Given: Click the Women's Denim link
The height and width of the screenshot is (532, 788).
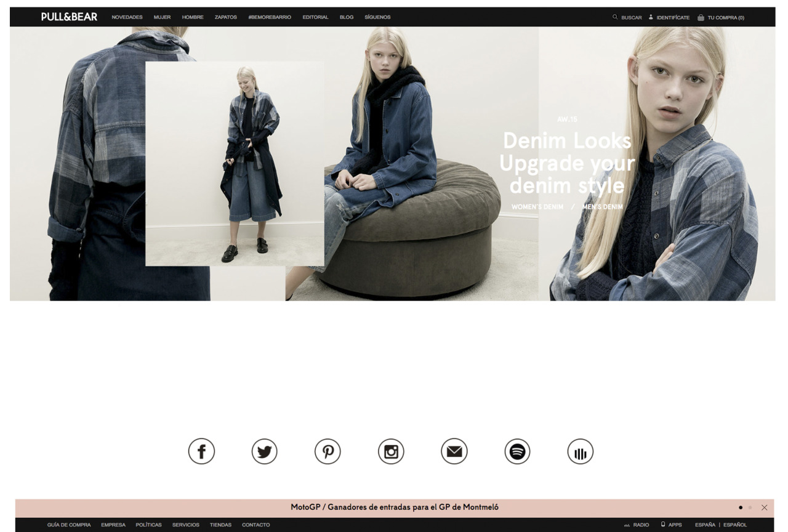Looking at the screenshot, I should (x=537, y=207).
